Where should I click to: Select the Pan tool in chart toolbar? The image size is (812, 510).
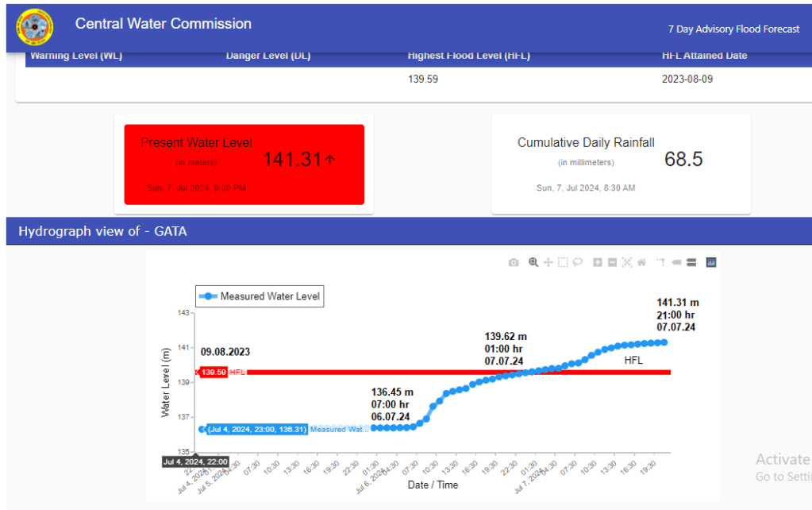pyautogui.click(x=548, y=263)
